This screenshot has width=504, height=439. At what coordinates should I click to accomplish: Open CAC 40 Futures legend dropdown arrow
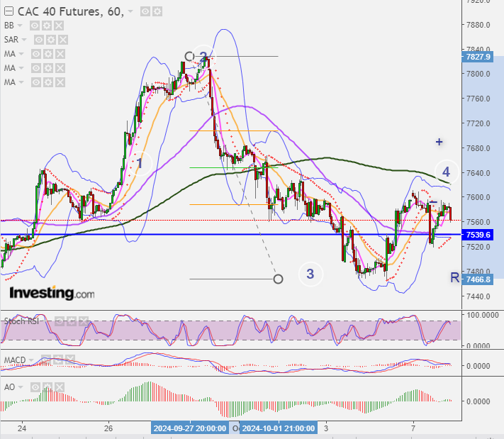[130, 11]
